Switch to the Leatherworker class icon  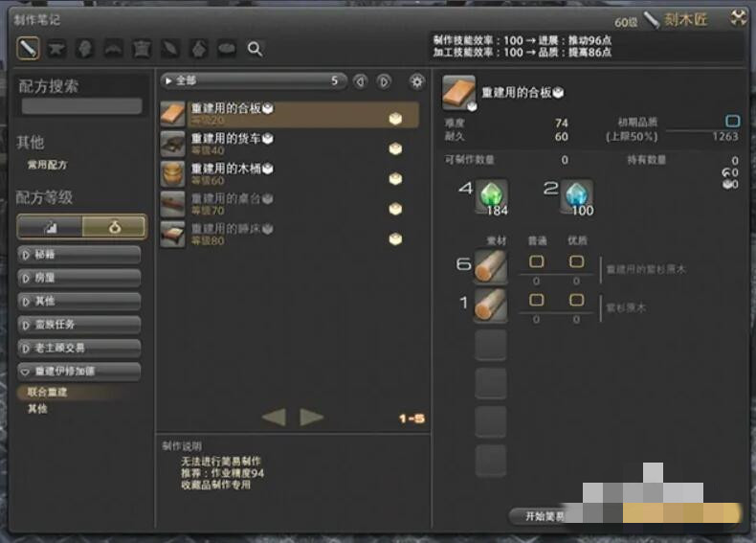[142, 48]
